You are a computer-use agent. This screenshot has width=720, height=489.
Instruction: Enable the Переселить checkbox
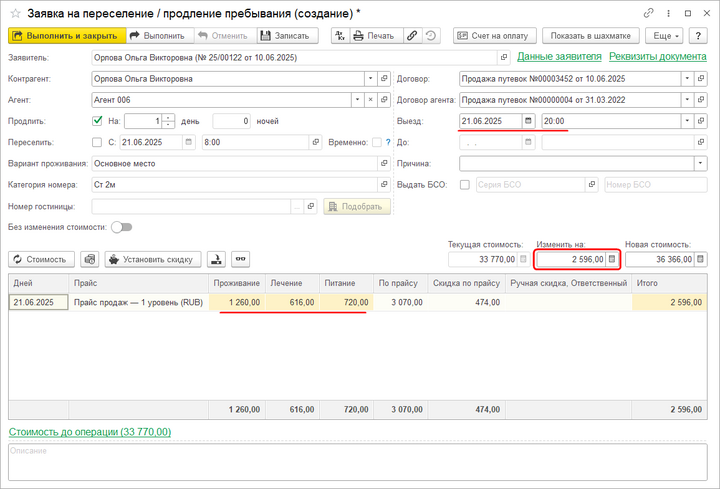tap(97, 142)
